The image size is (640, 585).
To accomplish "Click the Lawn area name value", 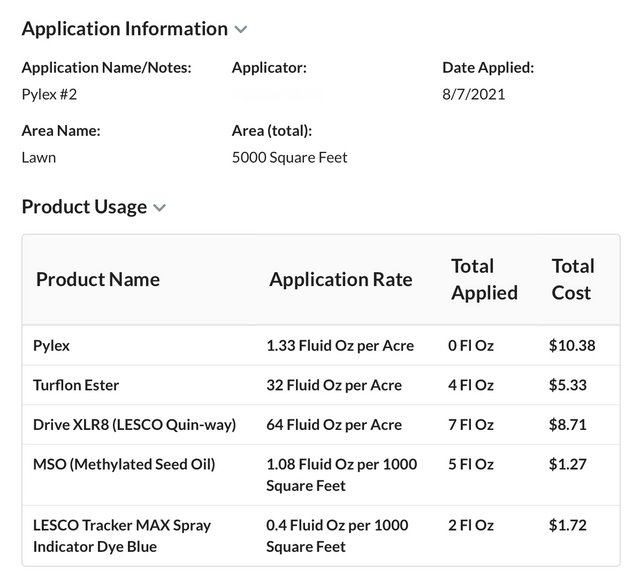I will (39, 157).
